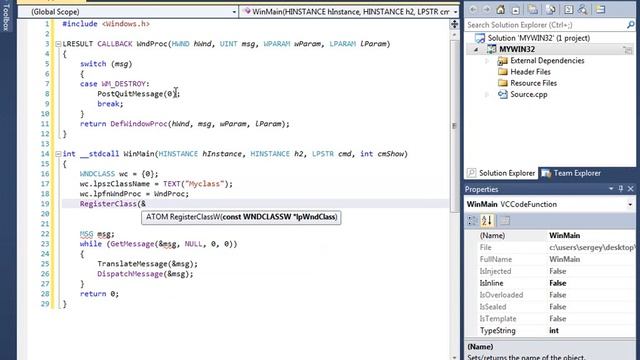Select Source.cpp in Solution Explorer
This screenshot has width=640, height=360.
coord(529,94)
